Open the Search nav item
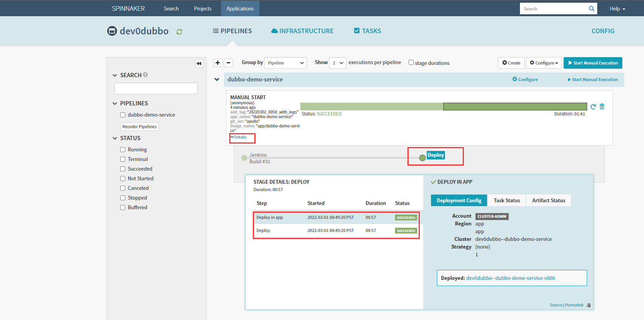 click(x=171, y=8)
